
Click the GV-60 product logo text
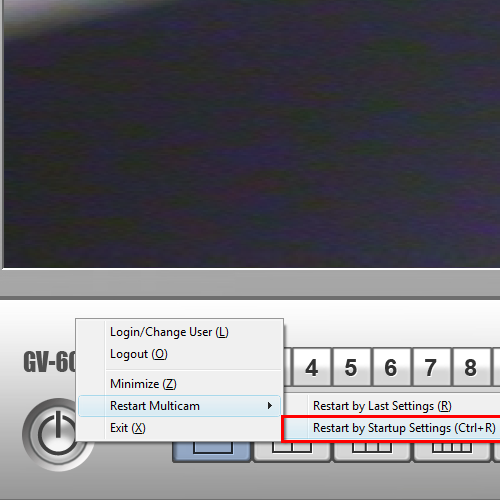coord(50,362)
